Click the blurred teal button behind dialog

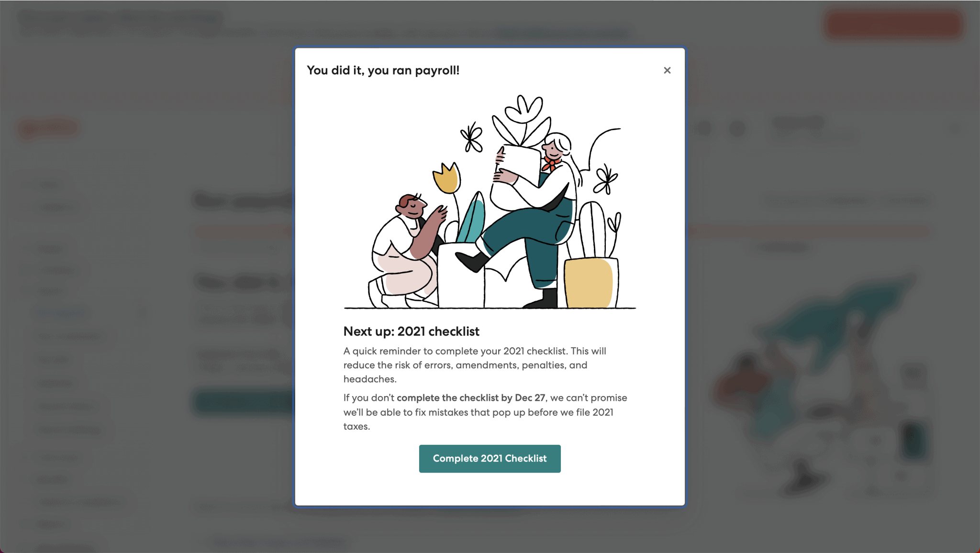click(x=244, y=403)
